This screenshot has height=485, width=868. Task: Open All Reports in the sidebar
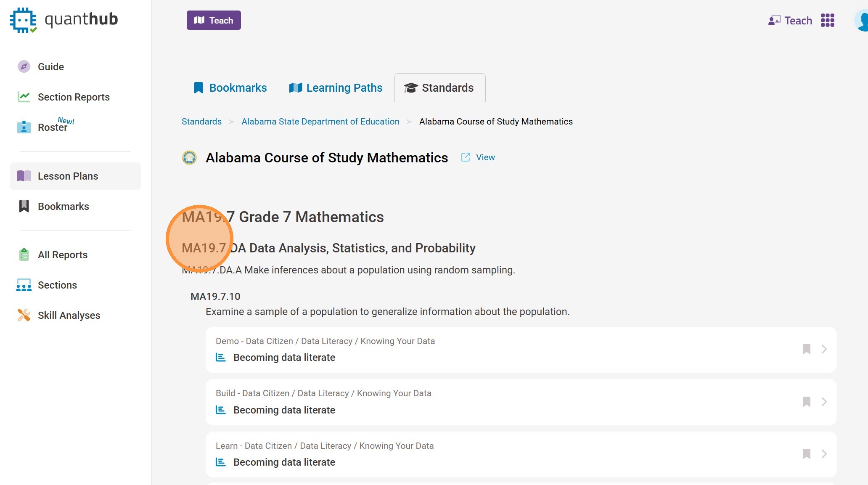(x=62, y=254)
